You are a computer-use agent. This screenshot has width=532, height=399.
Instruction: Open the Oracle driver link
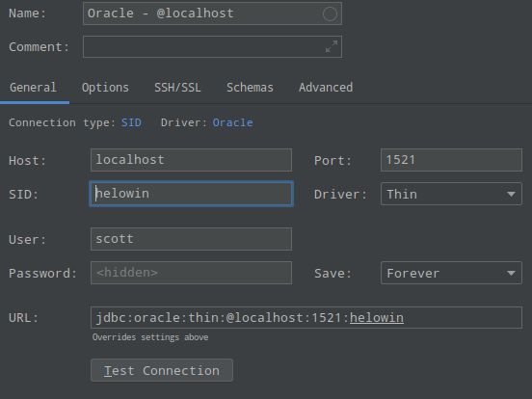coord(233,122)
